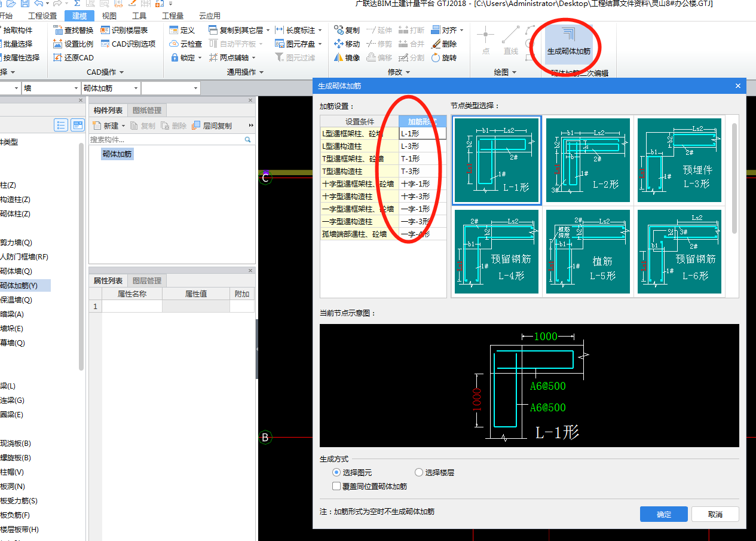This screenshot has width=756, height=541.
Task: Click 确定 button in dialog
Action: [x=663, y=514]
